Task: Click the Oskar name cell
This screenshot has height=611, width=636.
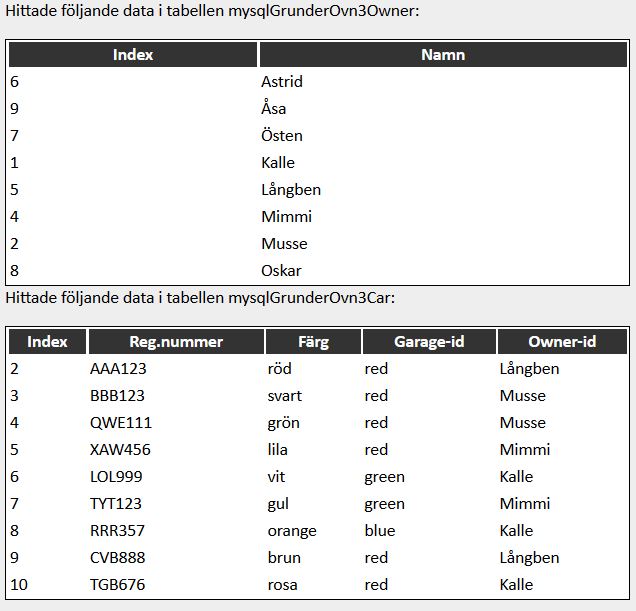Action: 281,271
